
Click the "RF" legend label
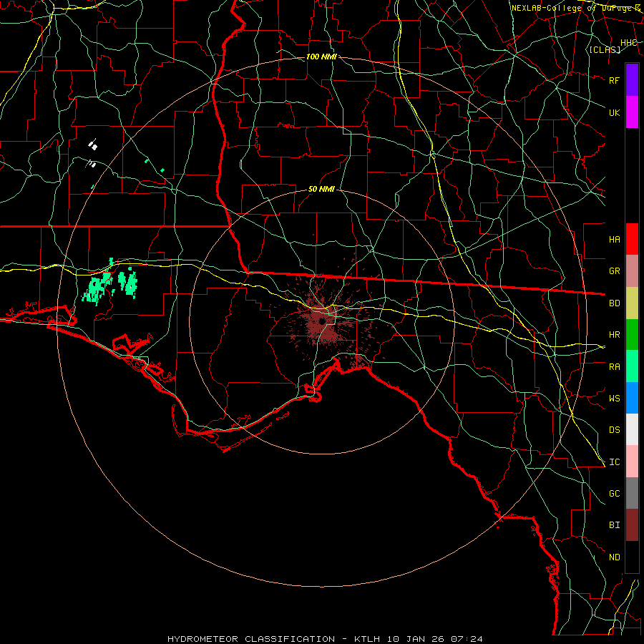[x=615, y=80]
